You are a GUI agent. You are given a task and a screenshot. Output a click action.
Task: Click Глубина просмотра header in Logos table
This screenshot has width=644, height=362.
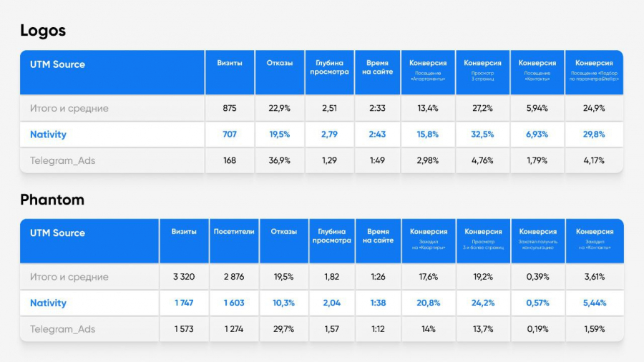coord(329,67)
